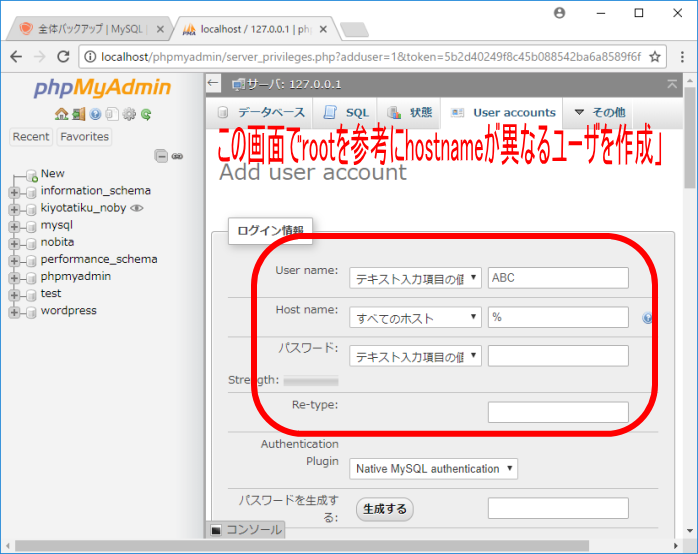Screen dimensions: 698x554
Task: Toggle link with main panel chain icon
Action: pyautogui.click(x=177, y=156)
